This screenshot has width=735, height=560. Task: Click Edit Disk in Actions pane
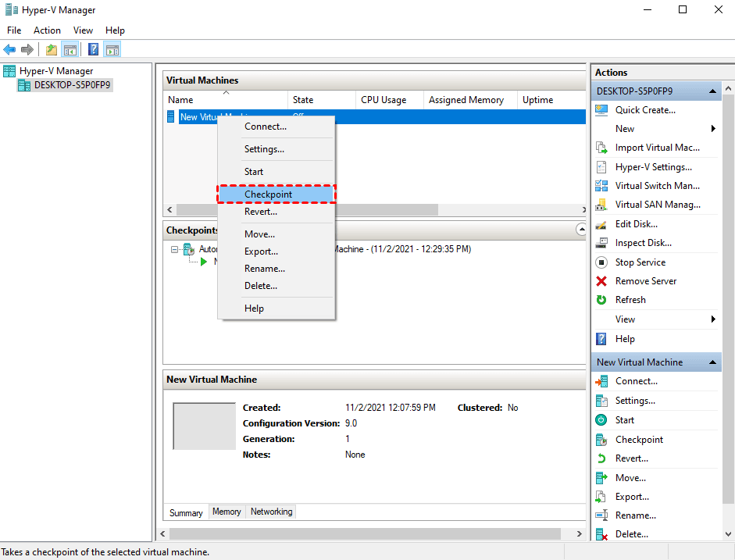click(x=636, y=224)
